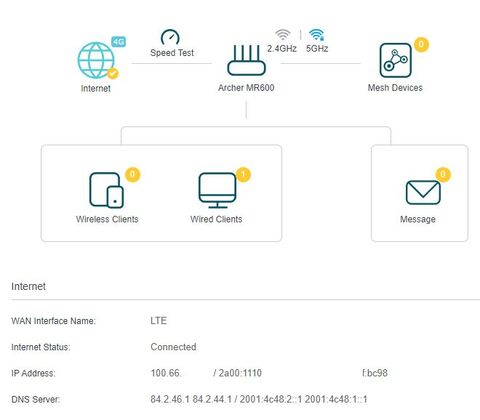480x420 pixels.
Task: Click the Mesh Devices count badge
Action: coord(421,44)
